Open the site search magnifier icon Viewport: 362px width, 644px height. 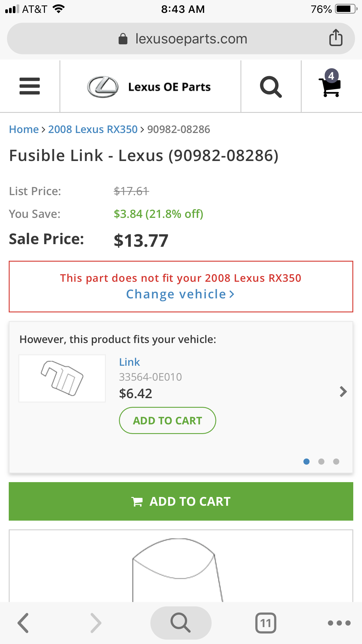[271, 87]
